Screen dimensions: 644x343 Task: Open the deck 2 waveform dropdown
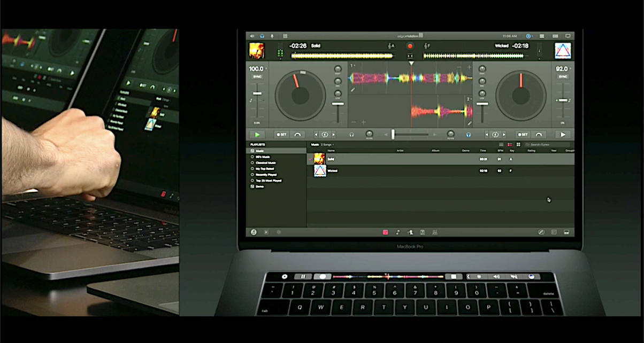[x=470, y=99]
